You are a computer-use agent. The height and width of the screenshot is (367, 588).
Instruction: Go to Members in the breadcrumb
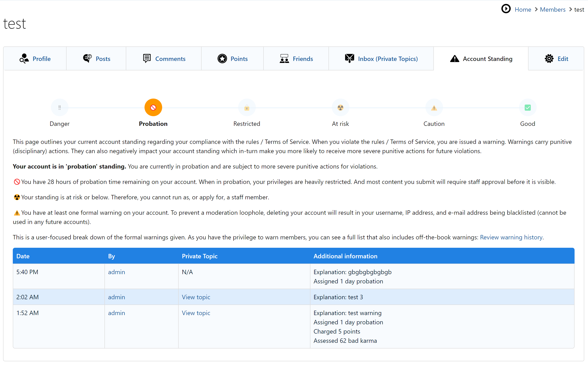(553, 9)
